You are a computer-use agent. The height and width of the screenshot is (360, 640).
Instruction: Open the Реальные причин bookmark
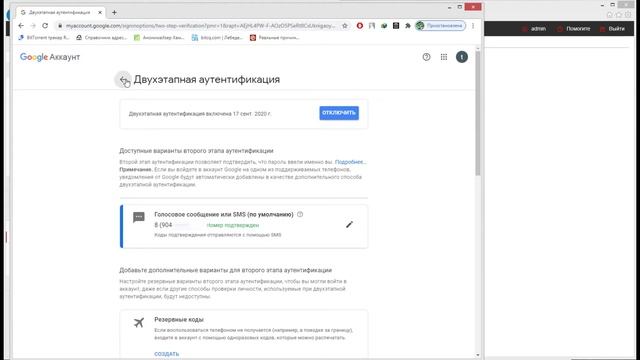(x=275, y=38)
